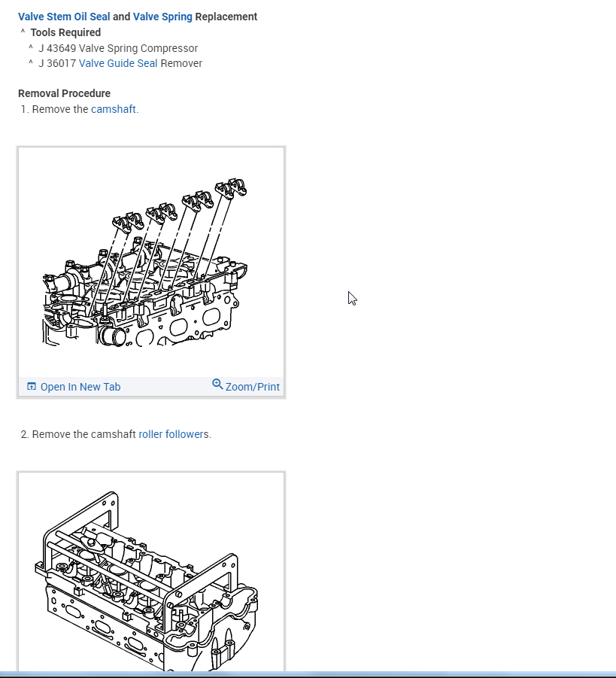This screenshot has height=678, width=616.
Task: Click caret beside J 43649 Valve Spring Compressor
Action: (x=31, y=47)
